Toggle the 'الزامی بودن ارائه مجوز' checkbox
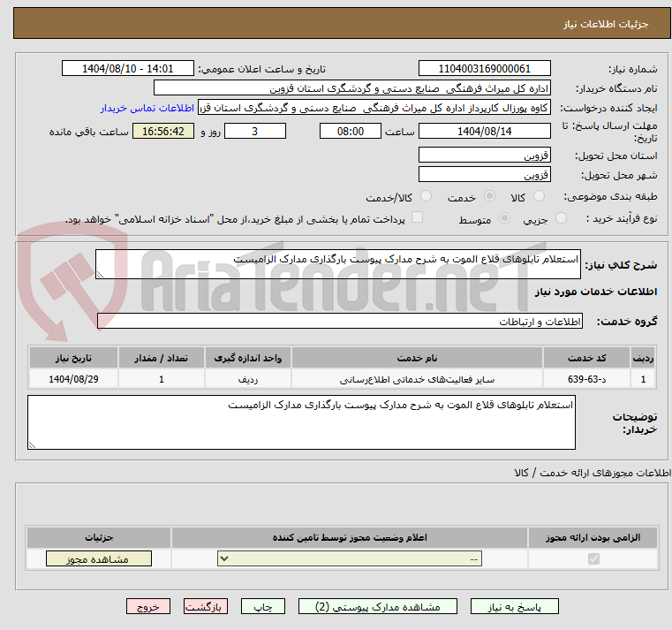Screen dimensions: 672x630 [593, 558]
